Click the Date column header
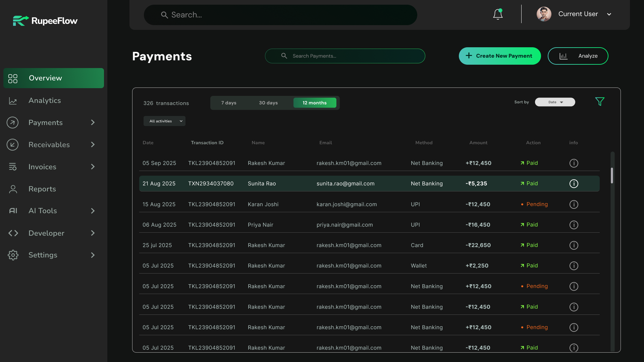644x362 pixels. 148,143
